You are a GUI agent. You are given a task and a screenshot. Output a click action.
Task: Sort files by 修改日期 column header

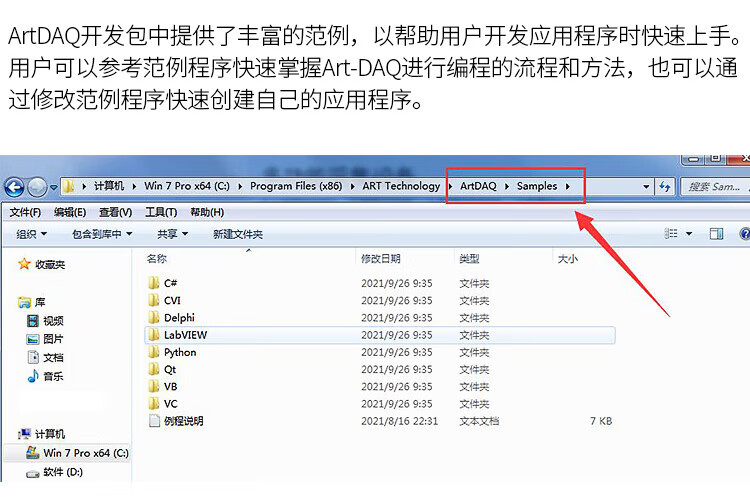coord(380,259)
